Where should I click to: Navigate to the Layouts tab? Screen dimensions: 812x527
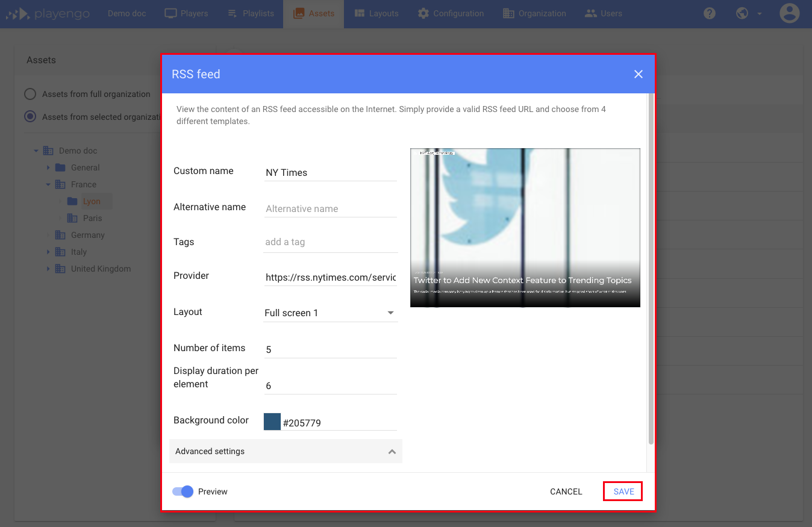(x=376, y=13)
